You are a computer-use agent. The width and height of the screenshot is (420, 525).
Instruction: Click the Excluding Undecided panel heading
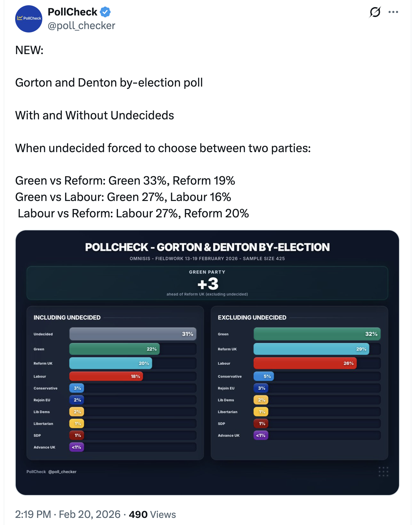pyautogui.click(x=252, y=318)
